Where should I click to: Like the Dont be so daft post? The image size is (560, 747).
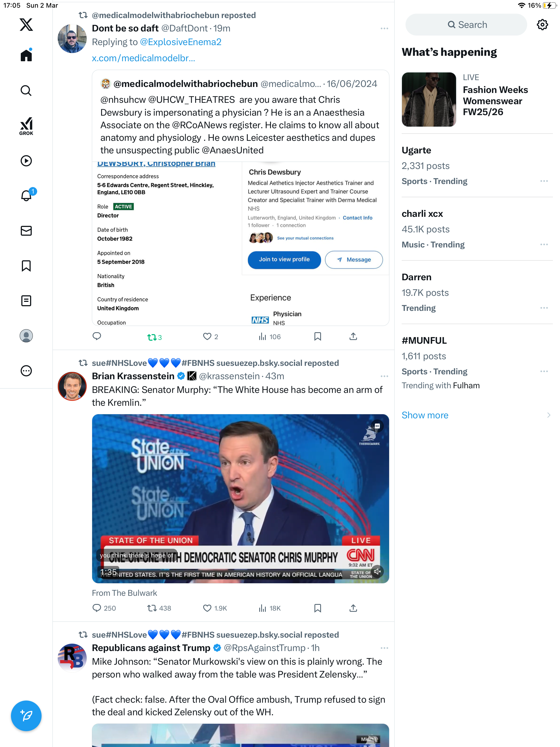tap(211, 336)
